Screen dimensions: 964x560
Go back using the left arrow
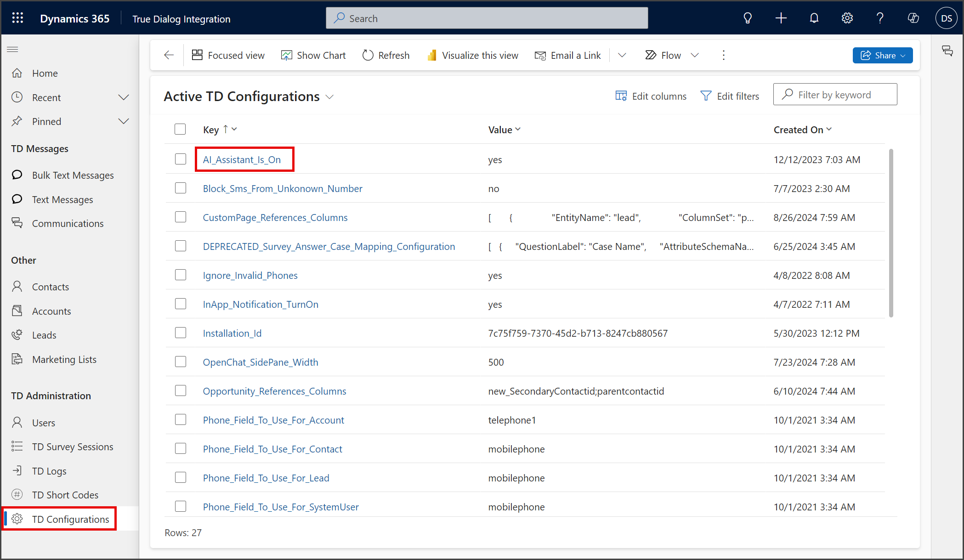(169, 55)
